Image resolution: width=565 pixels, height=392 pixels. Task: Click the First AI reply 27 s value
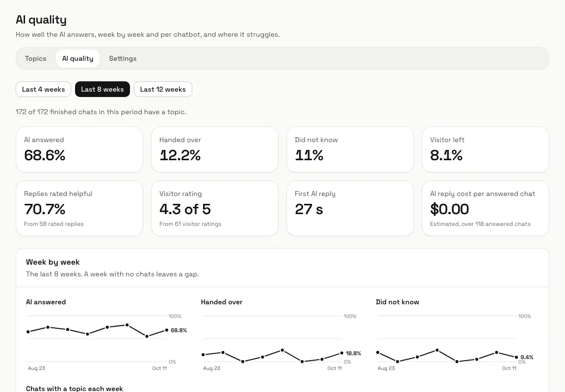(309, 209)
